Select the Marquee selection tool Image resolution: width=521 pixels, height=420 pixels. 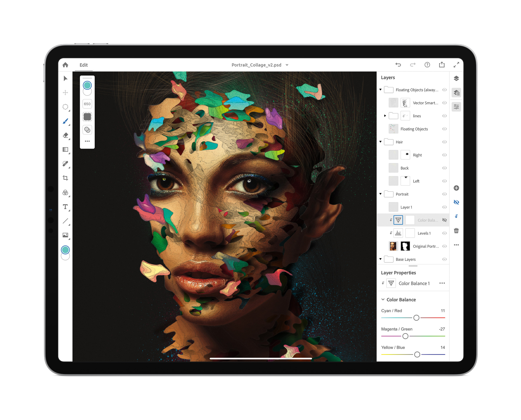tap(65, 107)
